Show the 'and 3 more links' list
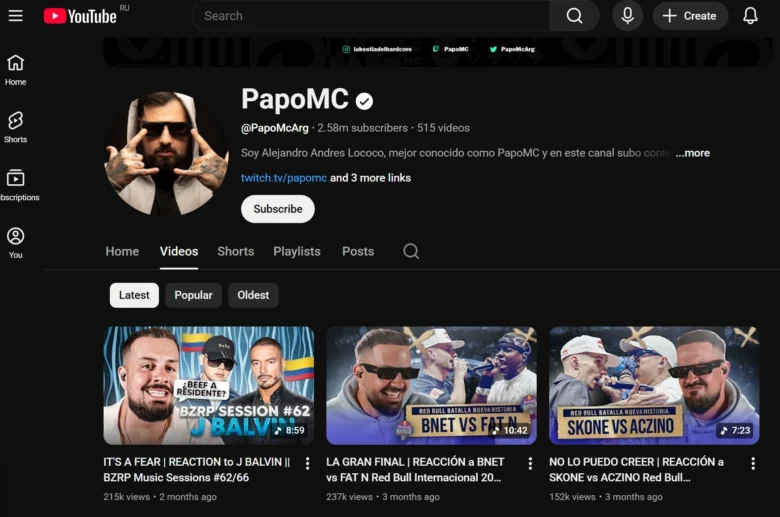Screen dimensions: 780x517 371,178
